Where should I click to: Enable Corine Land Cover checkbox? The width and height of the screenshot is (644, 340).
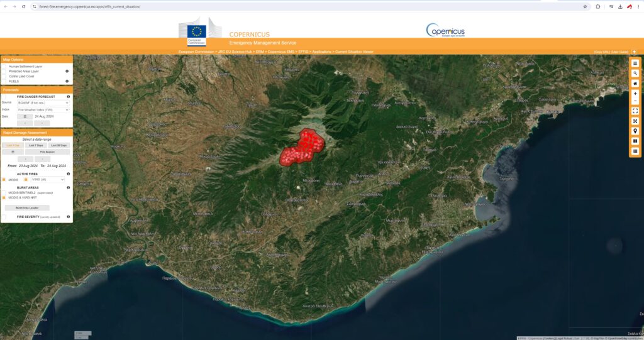click(4, 77)
